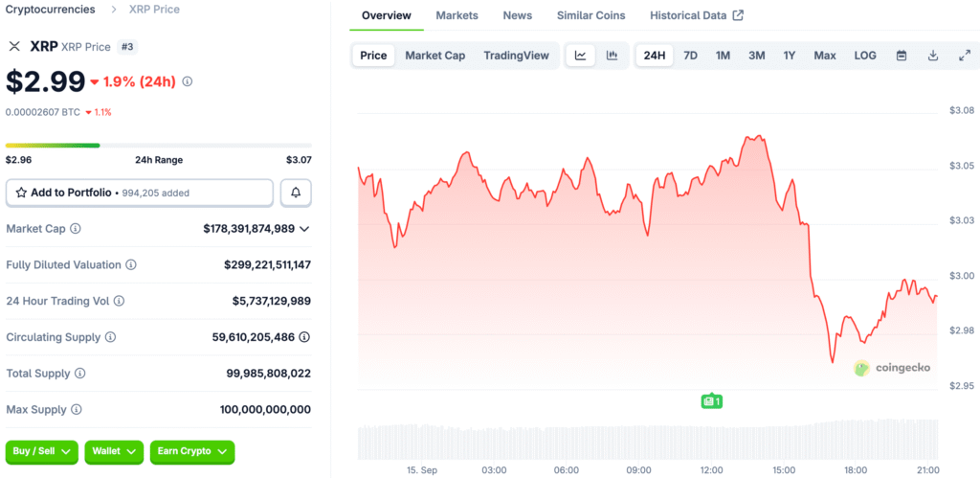Viewport: 980px width, 478px height.
Task: Click the external link icon on Historical Data
Action: pos(738,15)
